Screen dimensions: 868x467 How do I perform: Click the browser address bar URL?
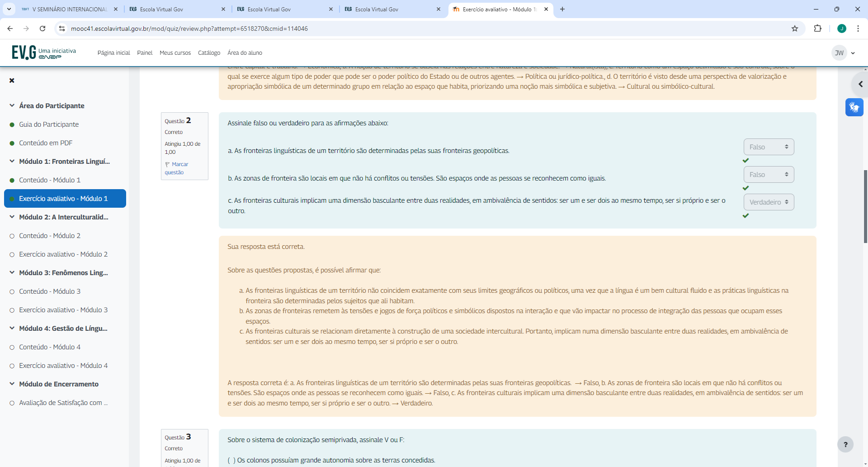[189, 29]
